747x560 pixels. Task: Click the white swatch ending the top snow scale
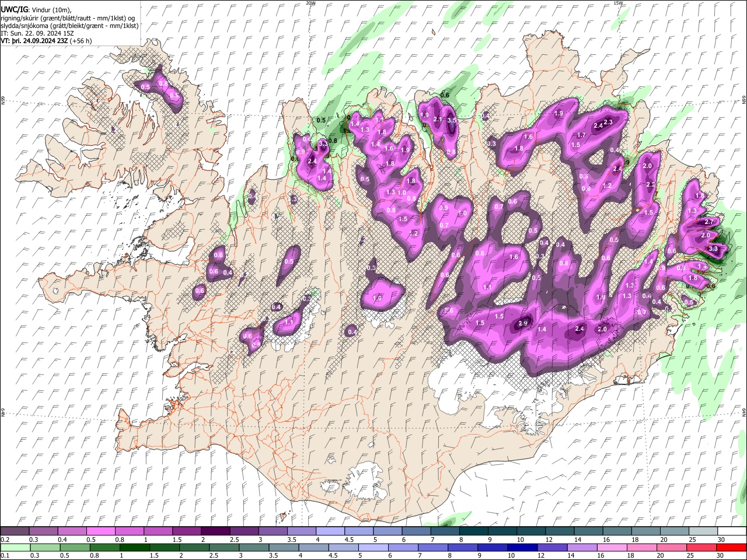[x=732, y=531]
